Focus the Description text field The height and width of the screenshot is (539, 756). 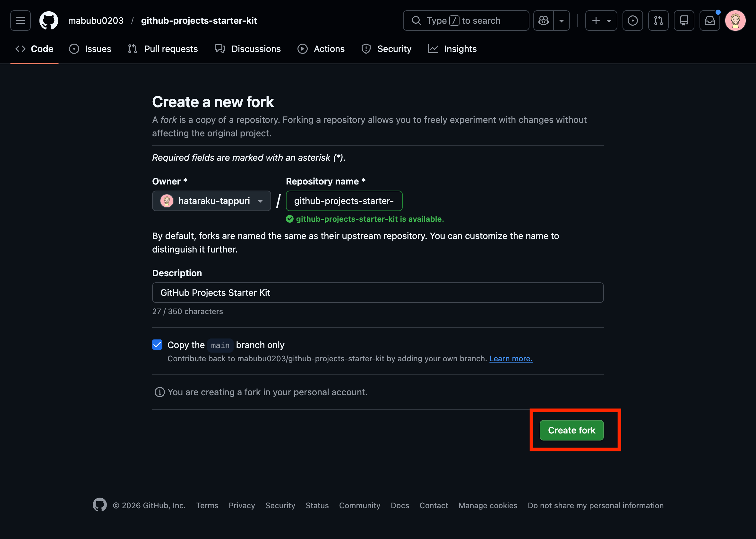(x=378, y=292)
